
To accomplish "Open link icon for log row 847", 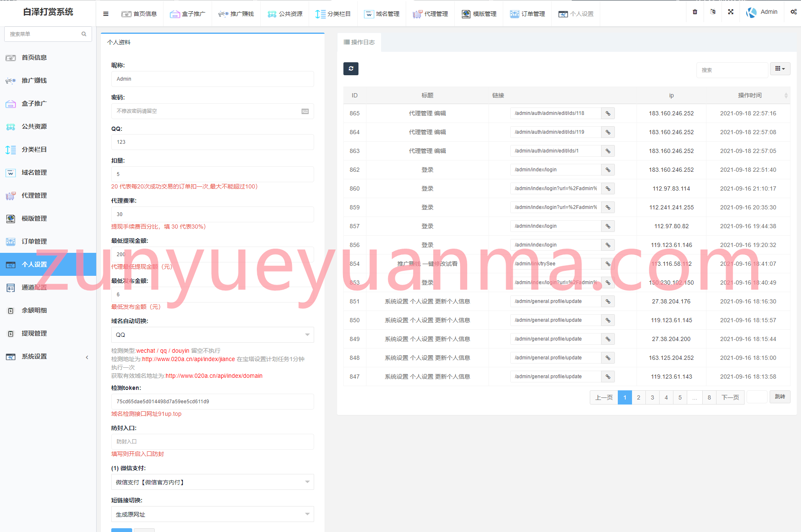I will coord(608,377).
